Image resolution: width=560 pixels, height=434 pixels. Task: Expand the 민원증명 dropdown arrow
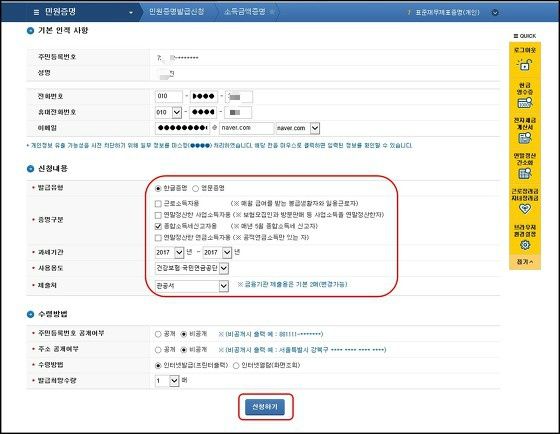131,13
